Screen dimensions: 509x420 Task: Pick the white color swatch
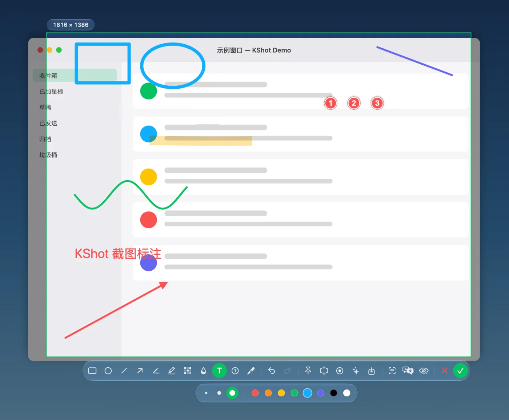(347, 393)
